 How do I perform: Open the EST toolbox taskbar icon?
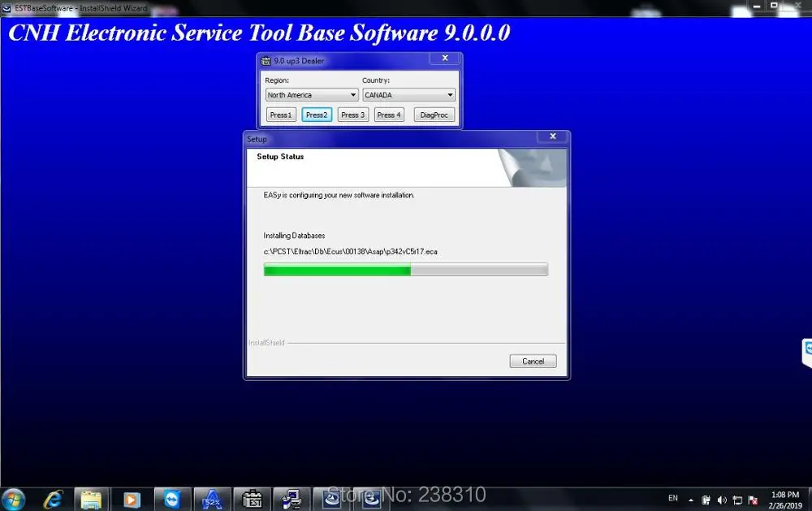tap(253, 500)
